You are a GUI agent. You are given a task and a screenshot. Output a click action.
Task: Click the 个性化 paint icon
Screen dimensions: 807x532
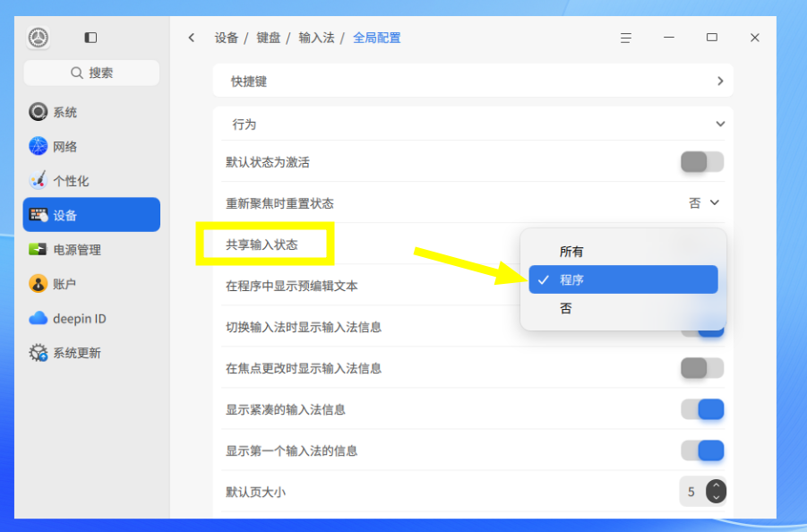coord(39,181)
